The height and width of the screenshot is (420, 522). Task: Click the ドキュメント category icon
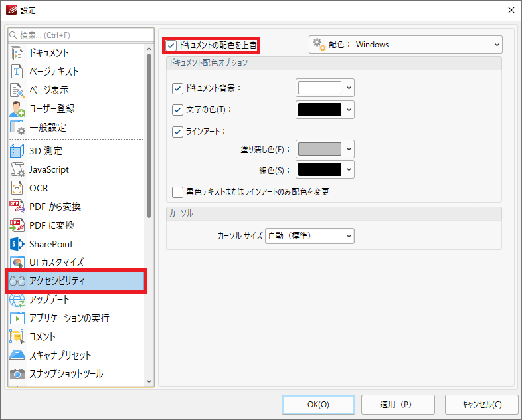tap(17, 53)
